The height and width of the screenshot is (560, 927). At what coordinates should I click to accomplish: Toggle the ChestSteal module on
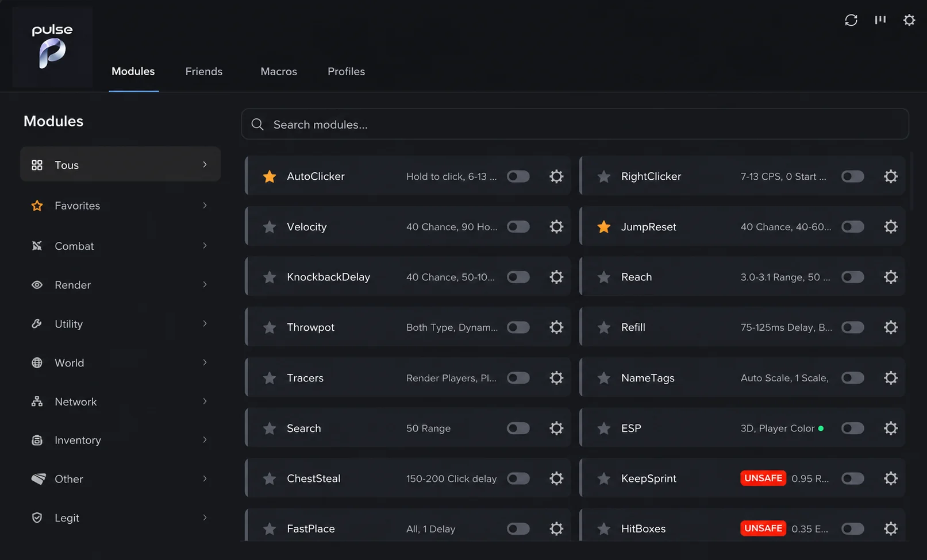tap(518, 478)
